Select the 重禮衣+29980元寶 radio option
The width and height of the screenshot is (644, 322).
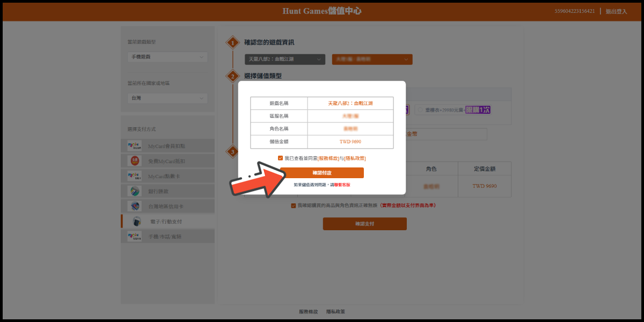(420, 110)
